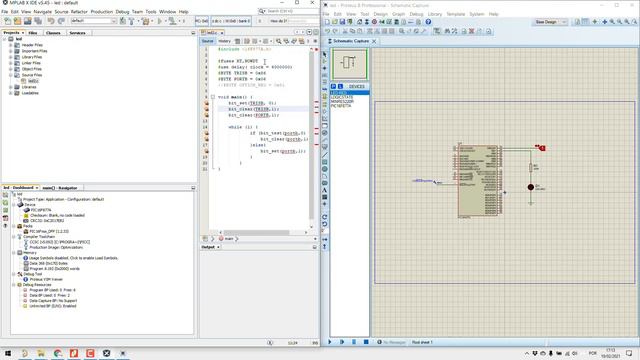Click Proteus Undo icon
Viewport: 640px width, 360px height.
(327, 31)
